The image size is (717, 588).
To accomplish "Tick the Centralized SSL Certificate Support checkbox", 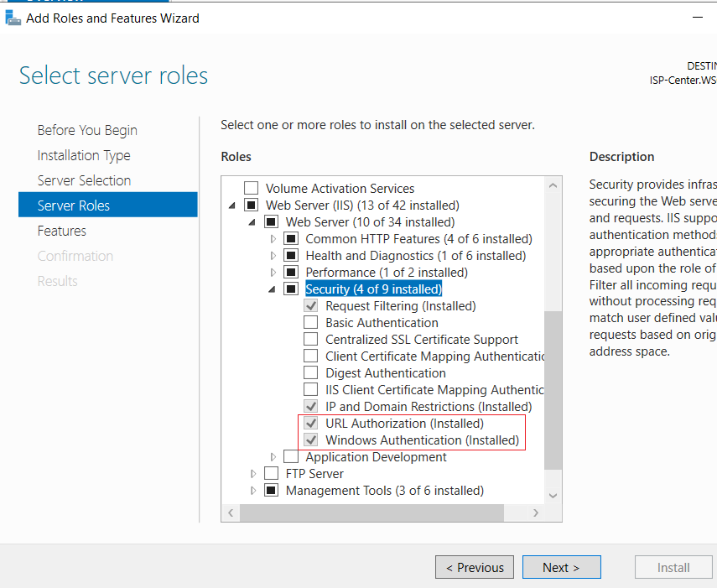I will click(x=311, y=339).
